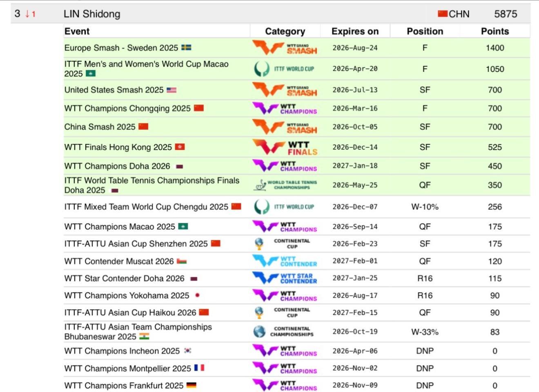Click the WTT Star Contender logo
The width and height of the screenshot is (539, 392).
(x=285, y=278)
